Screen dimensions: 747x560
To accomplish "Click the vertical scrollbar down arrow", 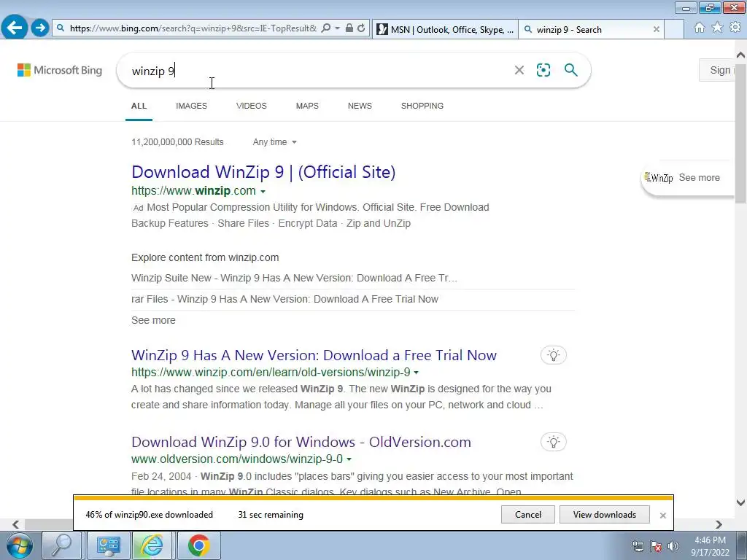I will point(741,502).
